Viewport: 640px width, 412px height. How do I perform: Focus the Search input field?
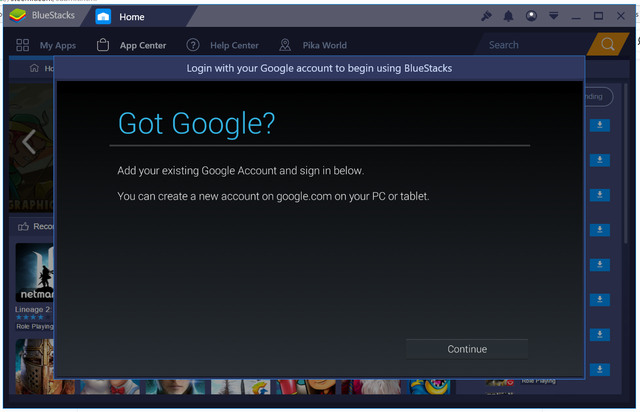coord(535,45)
